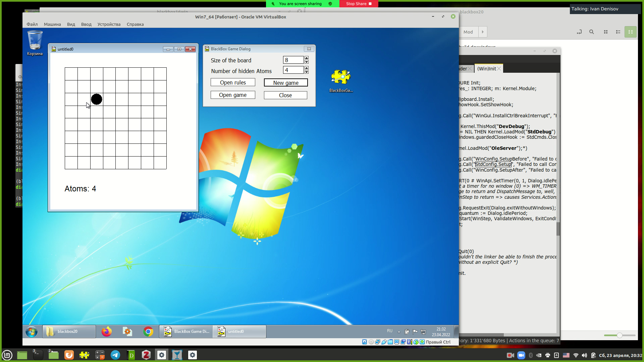Launch Chrome from the Windows taskbar
The image size is (644, 362).
click(x=148, y=331)
